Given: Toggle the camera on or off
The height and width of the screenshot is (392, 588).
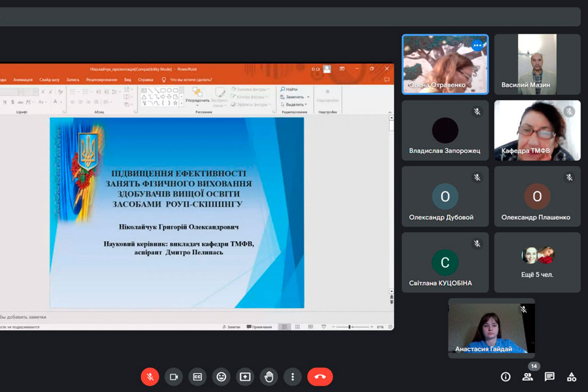Looking at the screenshot, I should (x=174, y=377).
